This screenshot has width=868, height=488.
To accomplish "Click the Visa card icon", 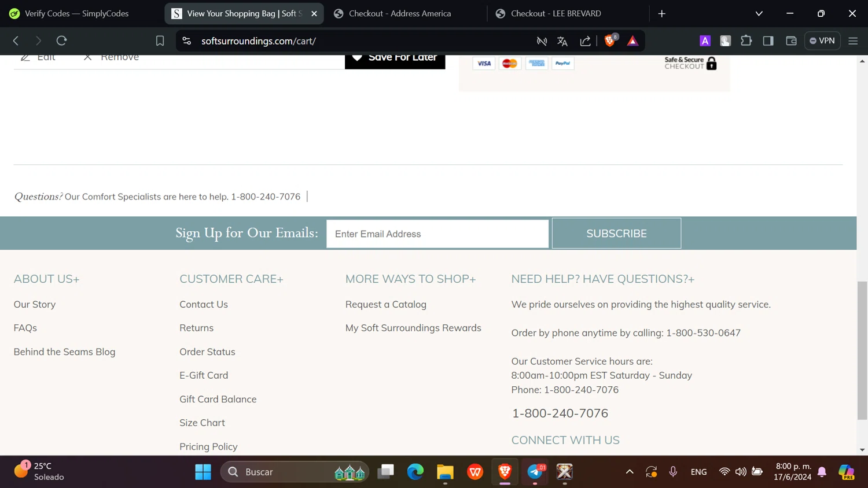I will point(484,64).
